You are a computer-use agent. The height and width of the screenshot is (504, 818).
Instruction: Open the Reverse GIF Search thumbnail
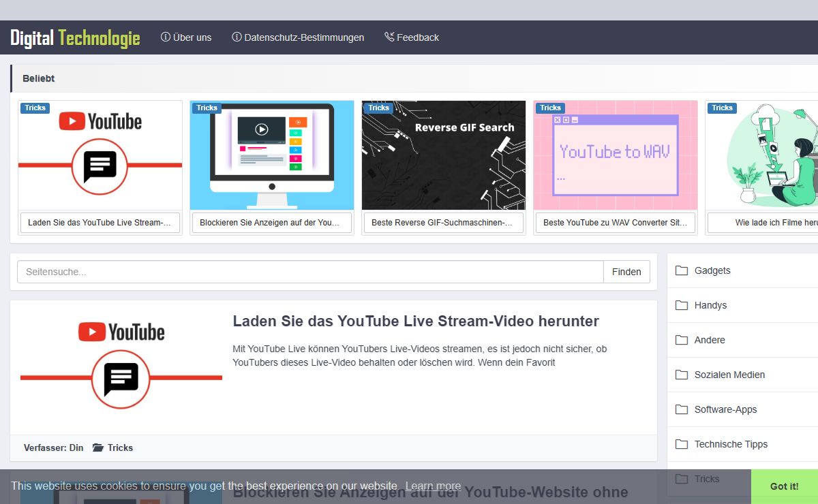[444, 155]
